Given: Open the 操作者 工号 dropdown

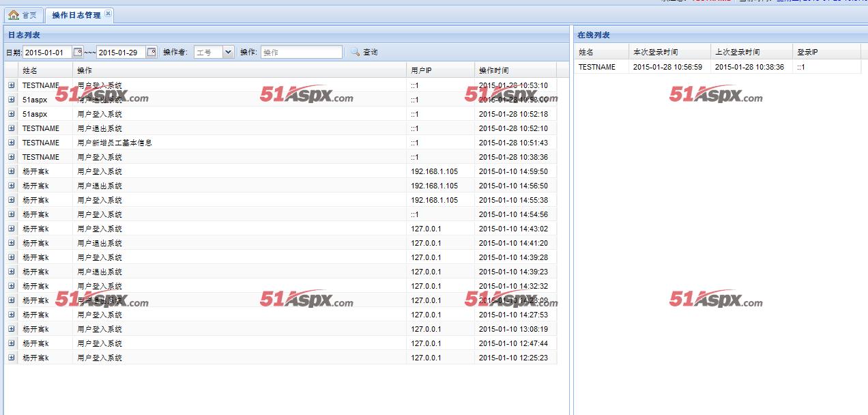Looking at the screenshot, I should pyautogui.click(x=228, y=52).
